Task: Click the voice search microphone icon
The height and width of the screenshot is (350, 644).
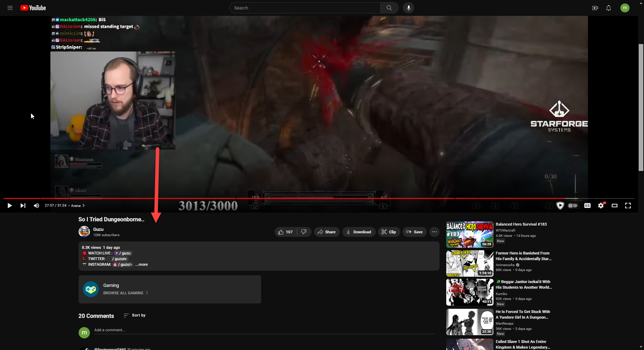Action: pos(409,8)
